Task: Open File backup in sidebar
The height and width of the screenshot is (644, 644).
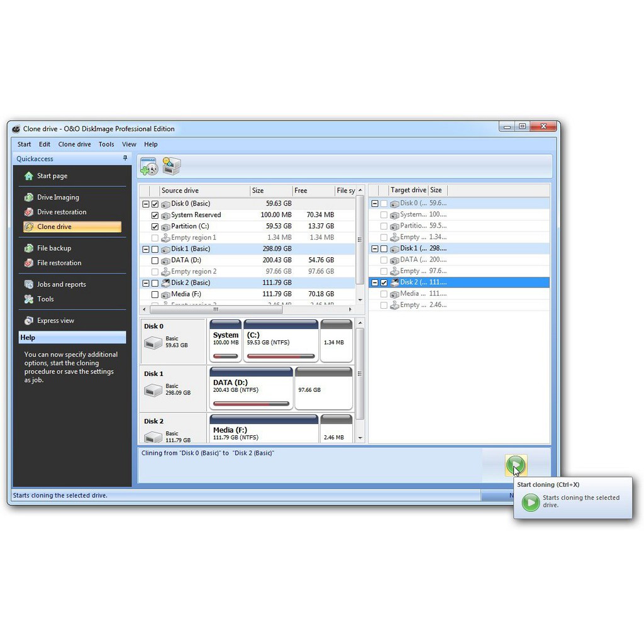Action: click(x=54, y=248)
